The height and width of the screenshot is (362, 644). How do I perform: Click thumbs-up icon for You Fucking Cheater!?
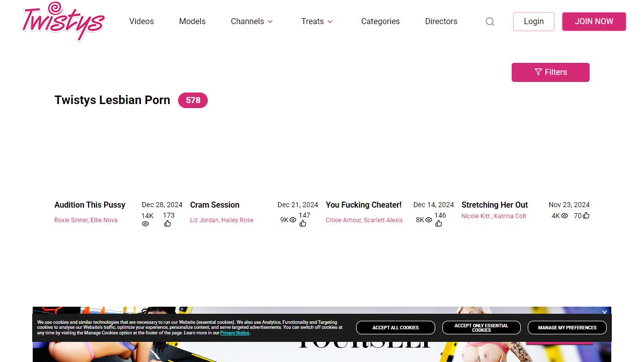pyautogui.click(x=439, y=224)
